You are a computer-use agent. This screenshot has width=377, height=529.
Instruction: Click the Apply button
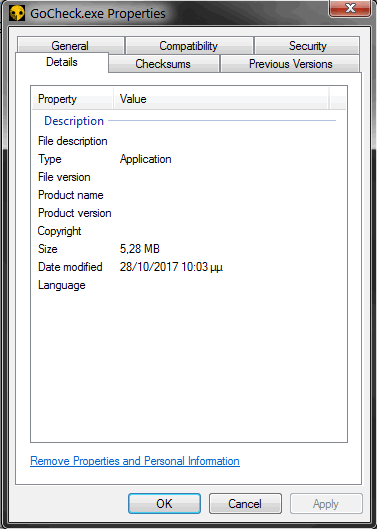[x=326, y=504]
